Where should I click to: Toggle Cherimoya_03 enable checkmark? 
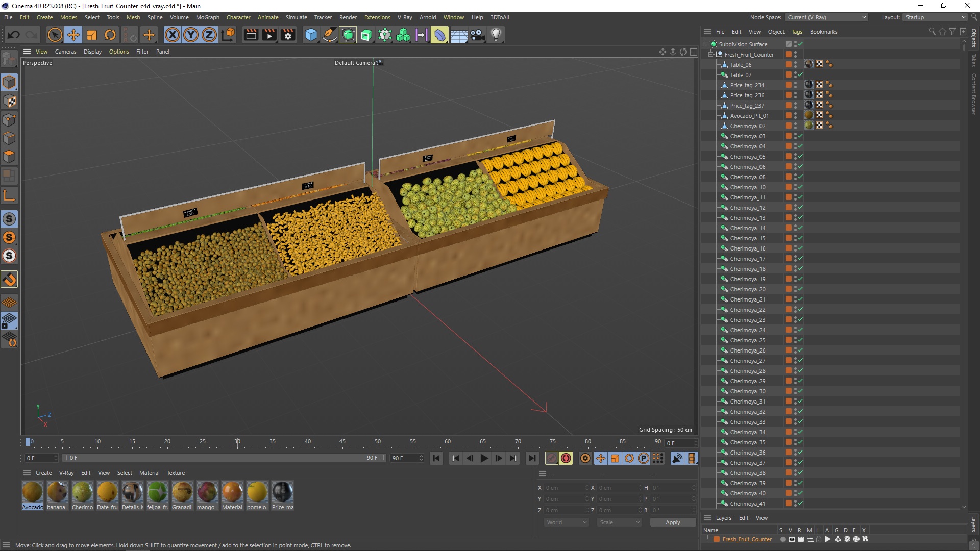(x=800, y=136)
